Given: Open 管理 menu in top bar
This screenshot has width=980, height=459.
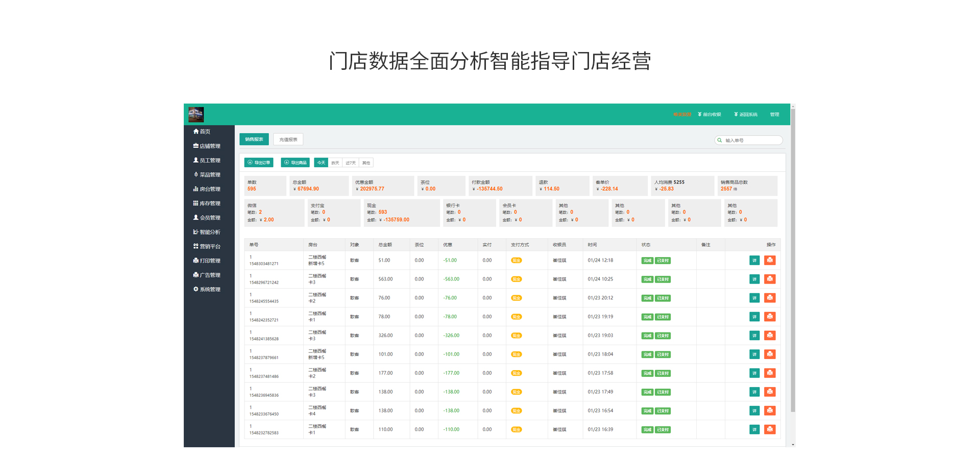Looking at the screenshot, I should (775, 114).
